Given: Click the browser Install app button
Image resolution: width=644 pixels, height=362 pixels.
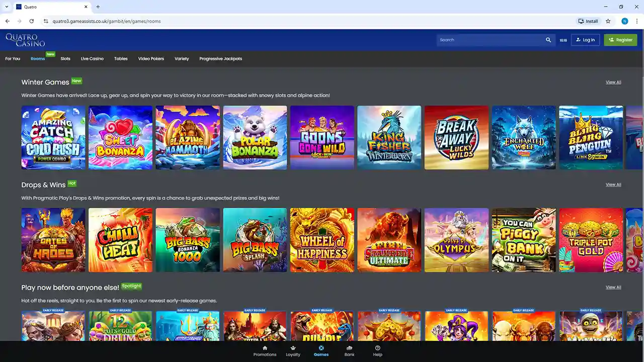Looking at the screenshot, I should pyautogui.click(x=588, y=21).
